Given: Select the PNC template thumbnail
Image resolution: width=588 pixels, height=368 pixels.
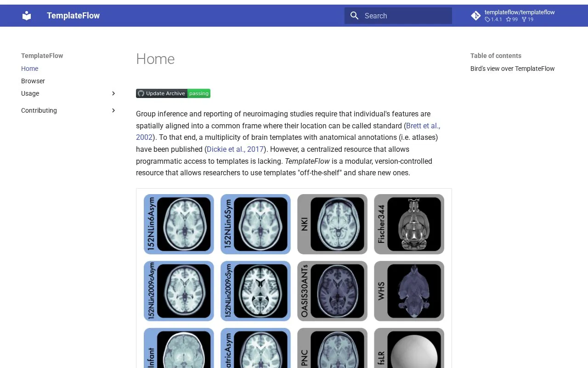Looking at the screenshot, I should pyautogui.click(x=332, y=348).
